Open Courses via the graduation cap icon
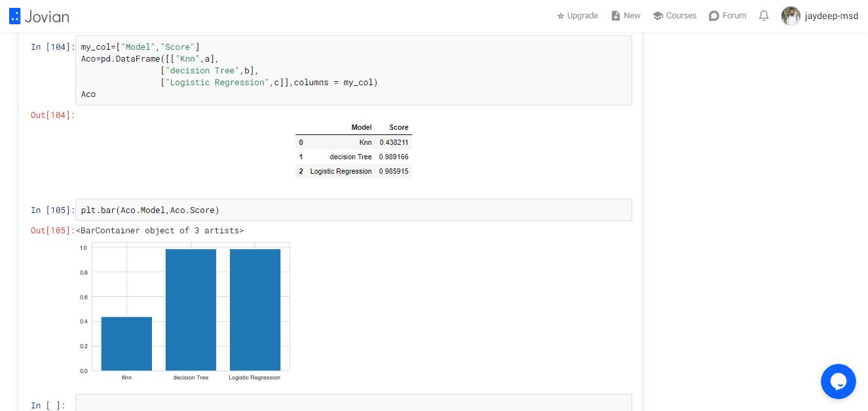Screen dimensions: 868x411 click(658, 16)
